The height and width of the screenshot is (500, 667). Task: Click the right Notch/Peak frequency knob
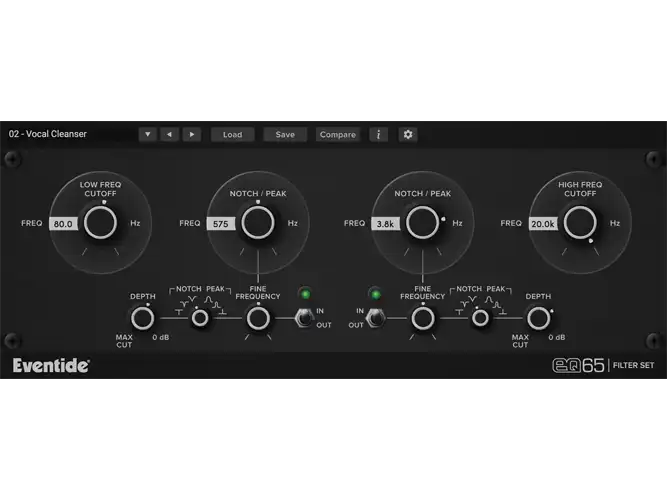[422, 223]
